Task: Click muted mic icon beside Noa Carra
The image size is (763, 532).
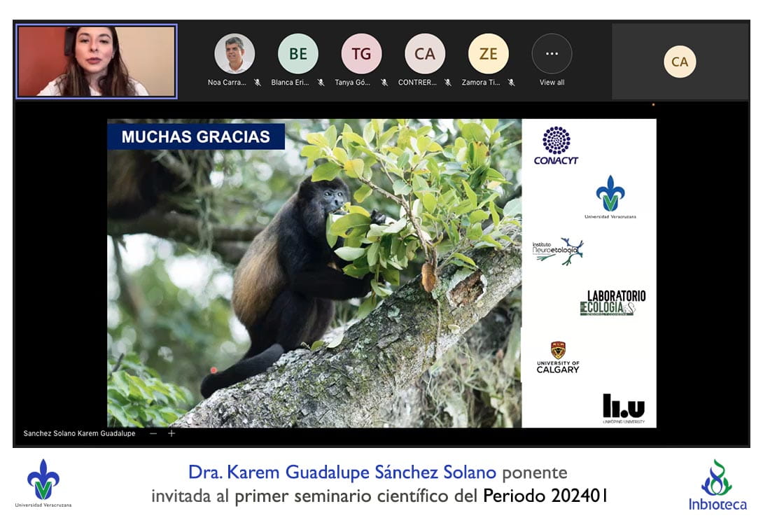Action: tap(258, 83)
